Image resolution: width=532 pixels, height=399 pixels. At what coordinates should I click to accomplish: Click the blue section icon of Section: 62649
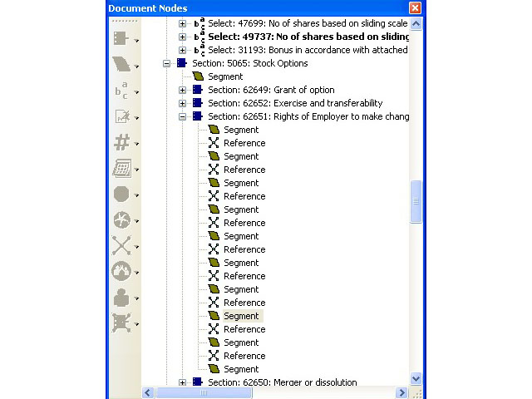pyautogui.click(x=198, y=90)
